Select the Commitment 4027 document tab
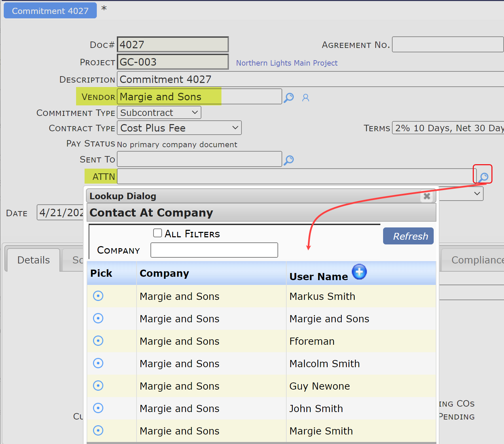 [50, 11]
